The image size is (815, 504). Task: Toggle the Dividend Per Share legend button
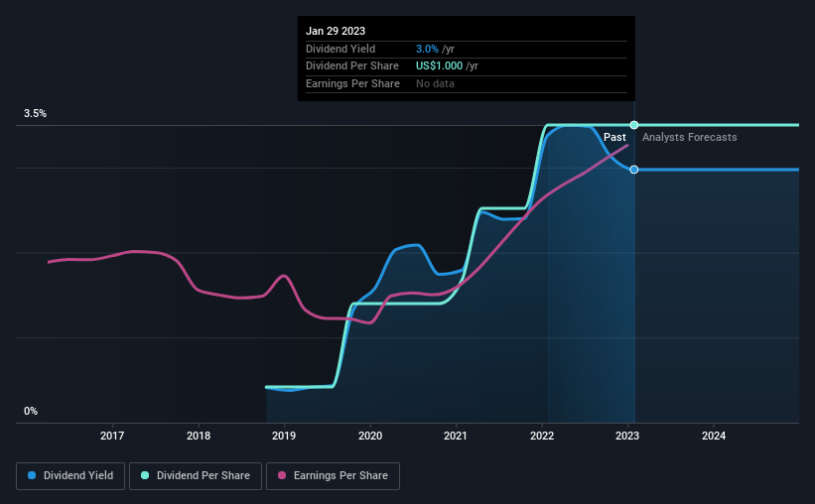pyautogui.click(x=196, y=476)
